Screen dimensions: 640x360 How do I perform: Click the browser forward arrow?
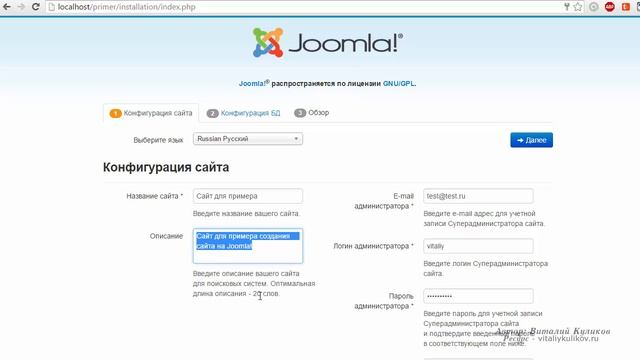point(21,7)
